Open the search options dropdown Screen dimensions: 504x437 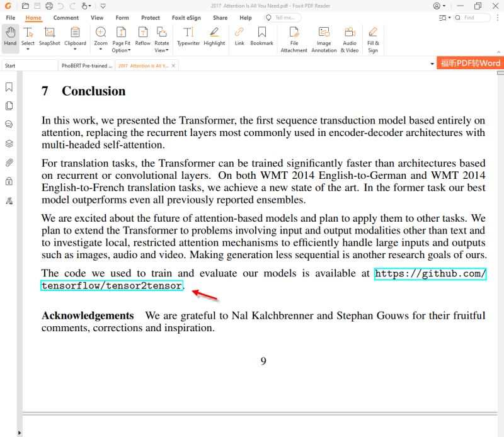coord(445,18)
